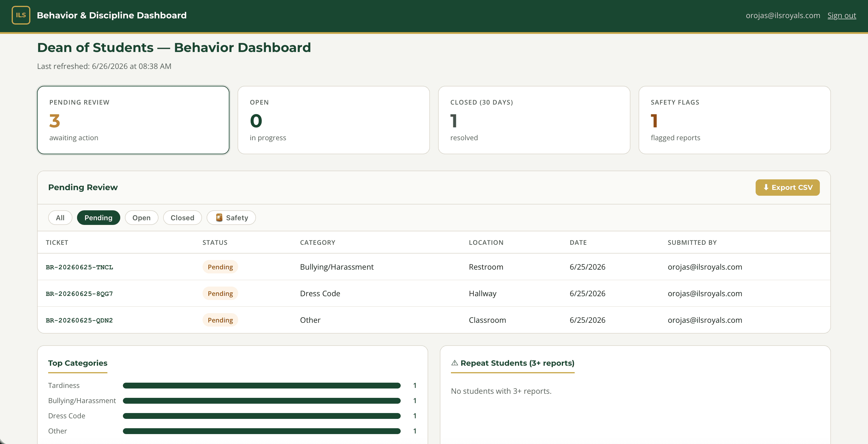Show All reports filter
This screenshot has height=444, width=868.
[x=60, y=218]
